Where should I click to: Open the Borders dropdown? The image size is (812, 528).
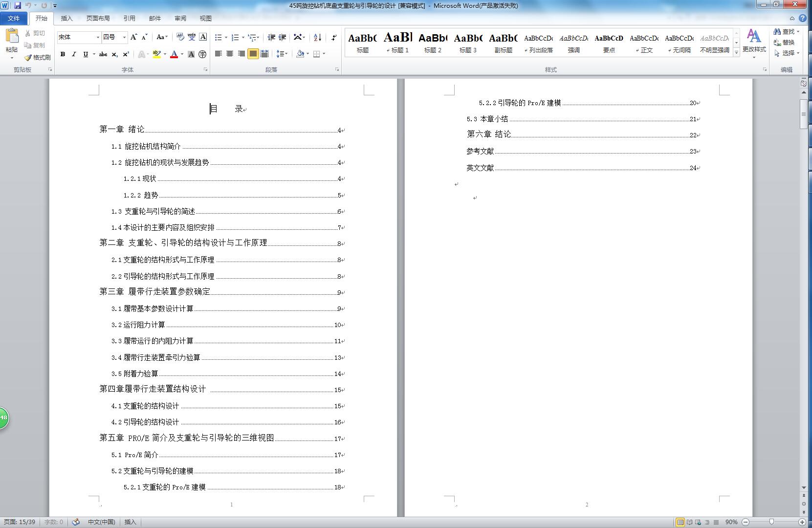[x=324, y=54]
